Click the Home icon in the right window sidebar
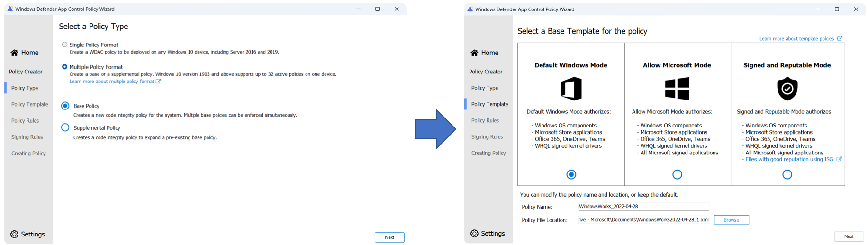The height and width of the screenshot is (245, 868). (474, 53)
